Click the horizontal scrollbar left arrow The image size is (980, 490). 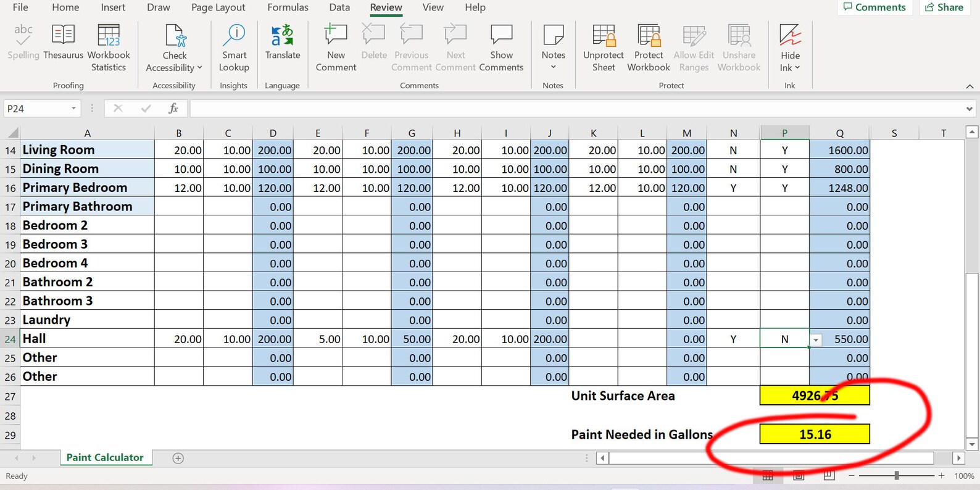click(603, 458)
